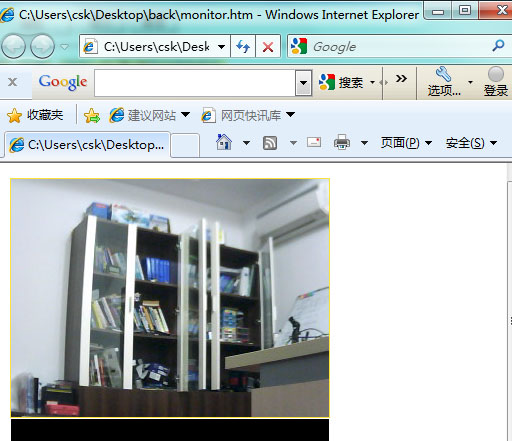Click the Add to Favorites star icon
512x441 pixels.
tap(92, 116)
